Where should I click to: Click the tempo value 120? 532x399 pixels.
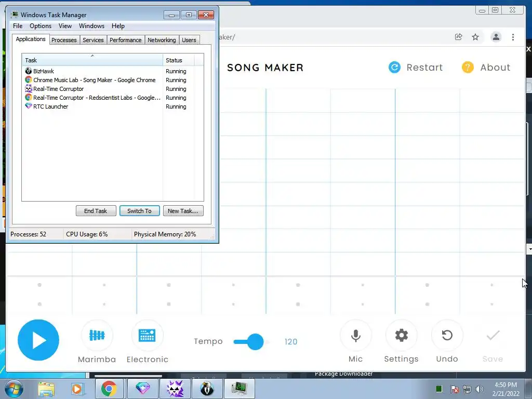(291, 342)
